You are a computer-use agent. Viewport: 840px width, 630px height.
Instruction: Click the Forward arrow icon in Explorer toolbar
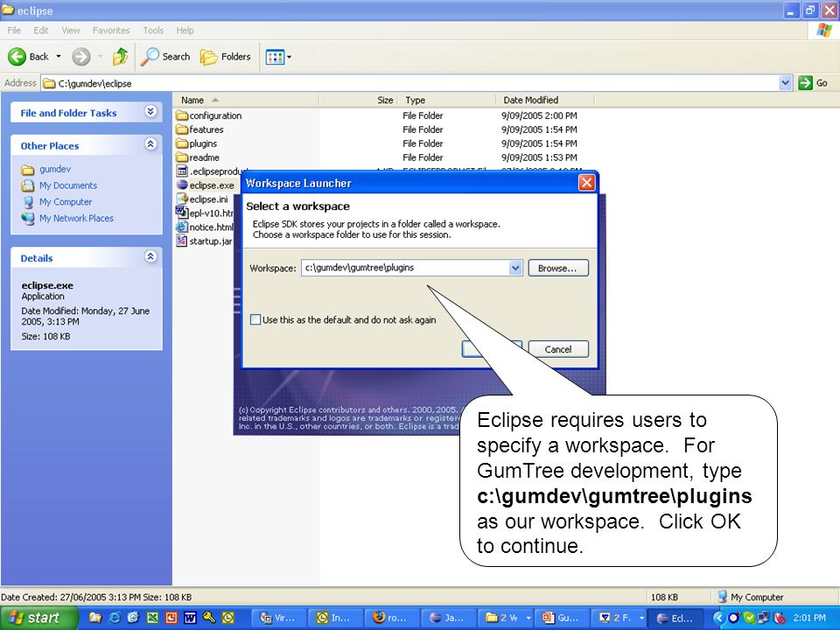coord(80,56)
